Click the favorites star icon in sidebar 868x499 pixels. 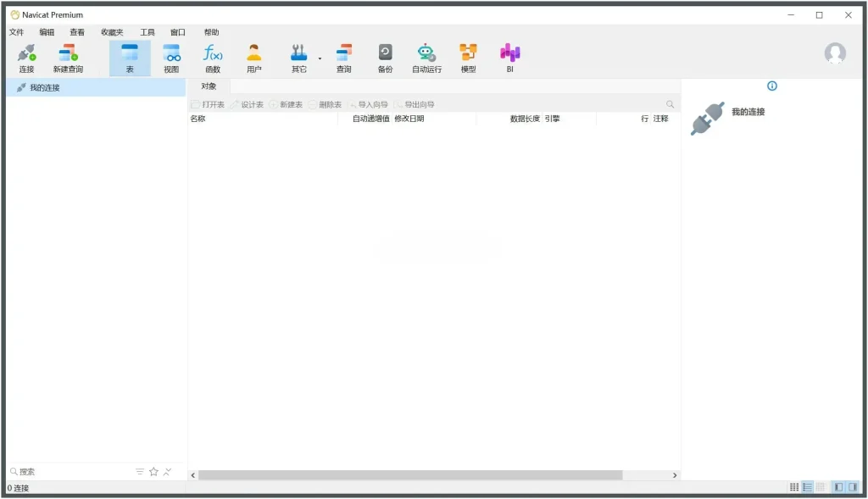click(154, 471)
